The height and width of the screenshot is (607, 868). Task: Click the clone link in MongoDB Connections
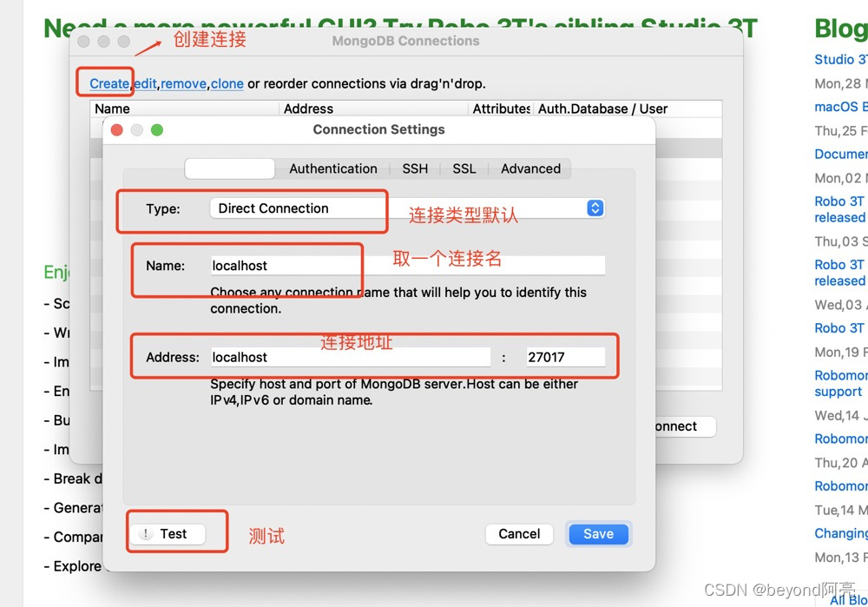(x=227, y=83)
